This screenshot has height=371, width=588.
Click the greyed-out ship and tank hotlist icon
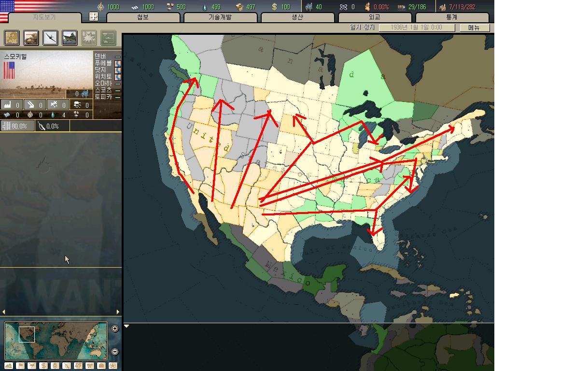click(x=108, y=38)
